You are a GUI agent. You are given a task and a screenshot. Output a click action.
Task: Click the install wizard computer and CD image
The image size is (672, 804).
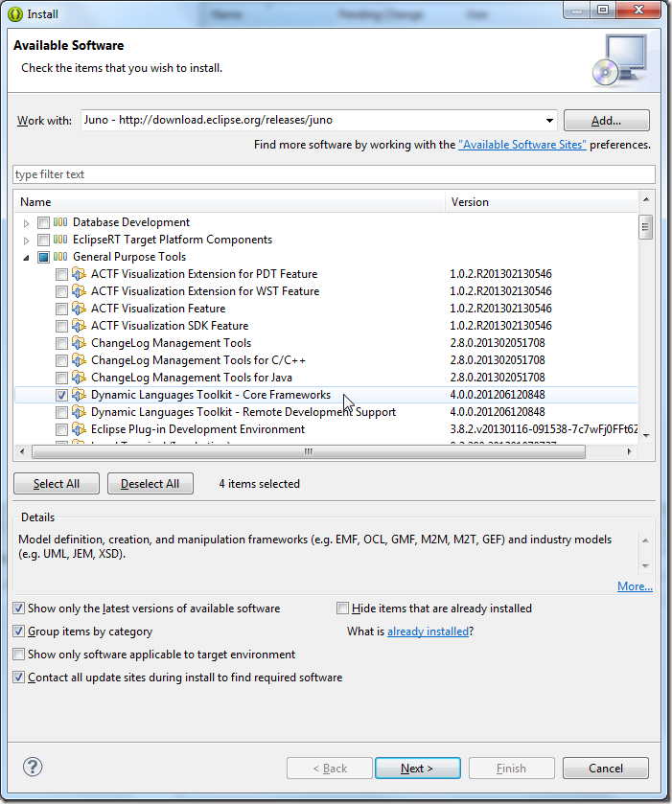619,60
